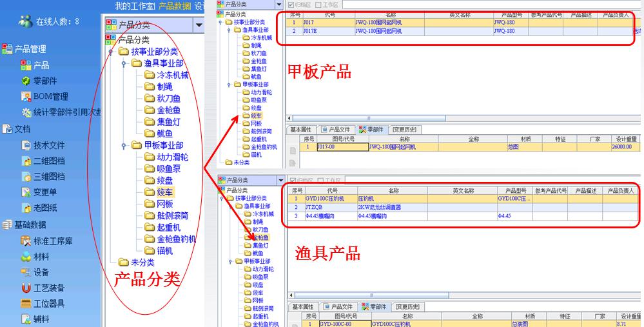Open 产品文件 tab in the top-right panel
This screenshot has width=644, height=327.
click(336, 130)
